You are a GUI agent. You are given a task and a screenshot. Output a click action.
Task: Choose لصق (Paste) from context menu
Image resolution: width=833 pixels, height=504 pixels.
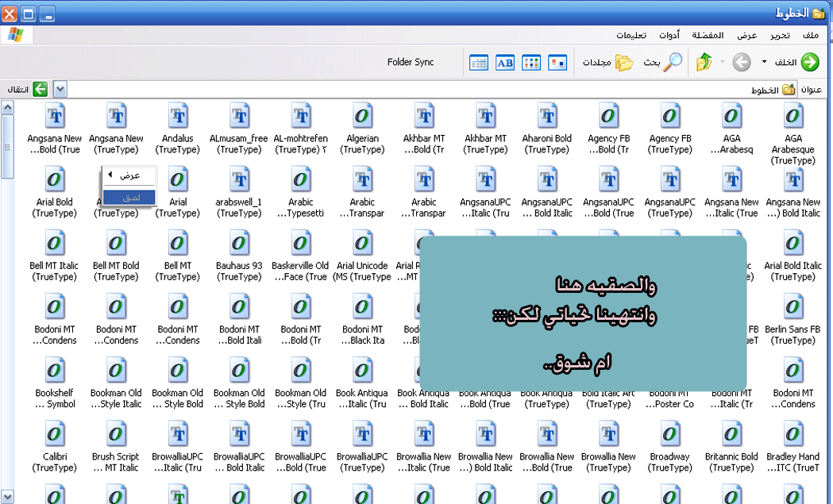[x=129, y=197]
